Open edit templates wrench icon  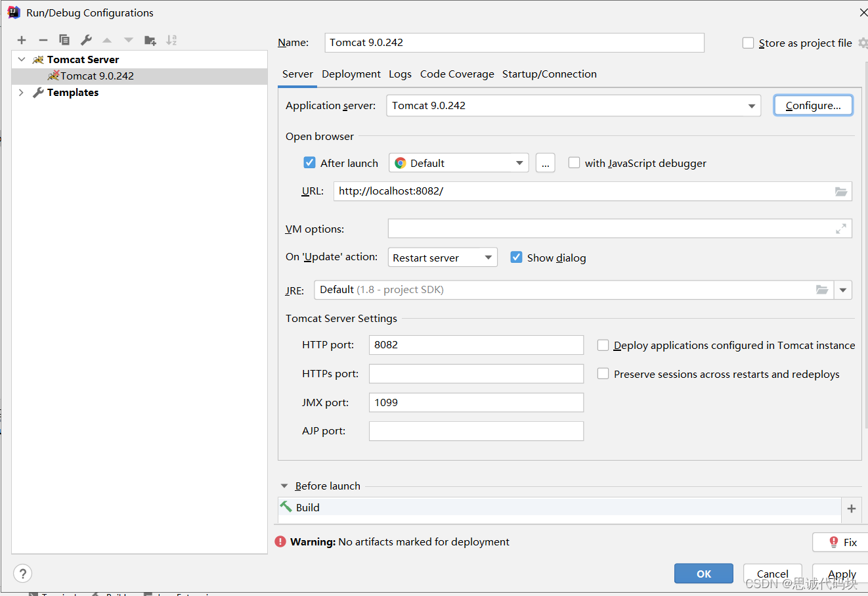(86, 40)
